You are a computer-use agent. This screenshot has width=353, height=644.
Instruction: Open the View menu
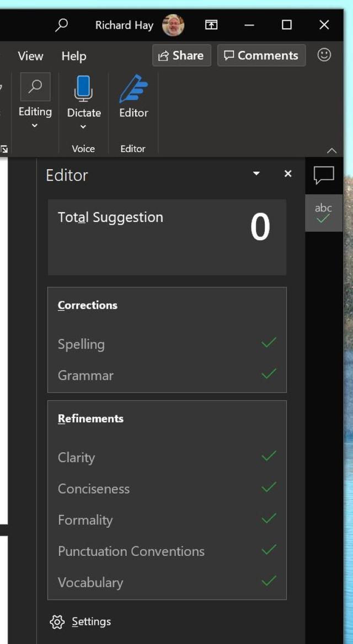tap(30, 56)
